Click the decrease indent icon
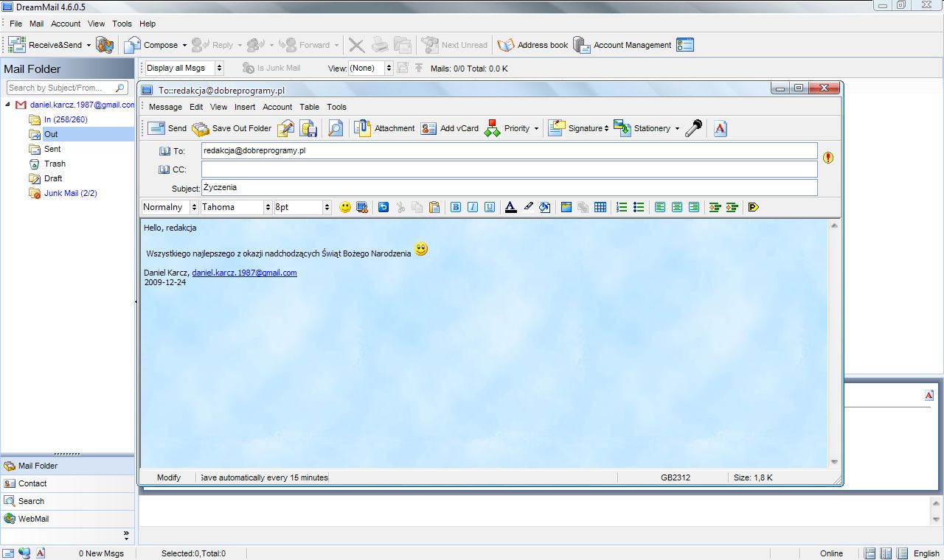 (x=715, y=207)
